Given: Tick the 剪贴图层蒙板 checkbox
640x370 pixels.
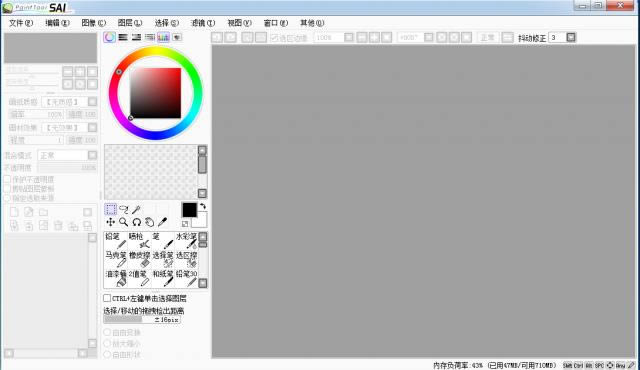Looking at the screenshot, I should point(7,188).
